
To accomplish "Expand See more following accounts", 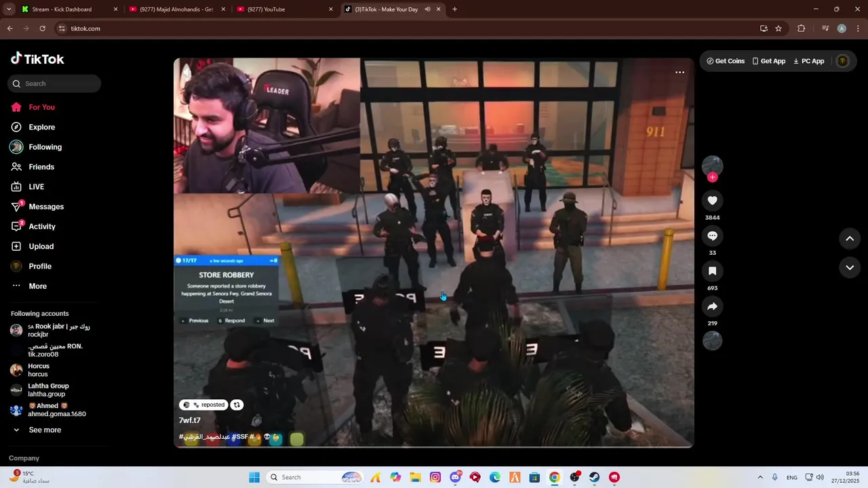I will tap(45, 430).
